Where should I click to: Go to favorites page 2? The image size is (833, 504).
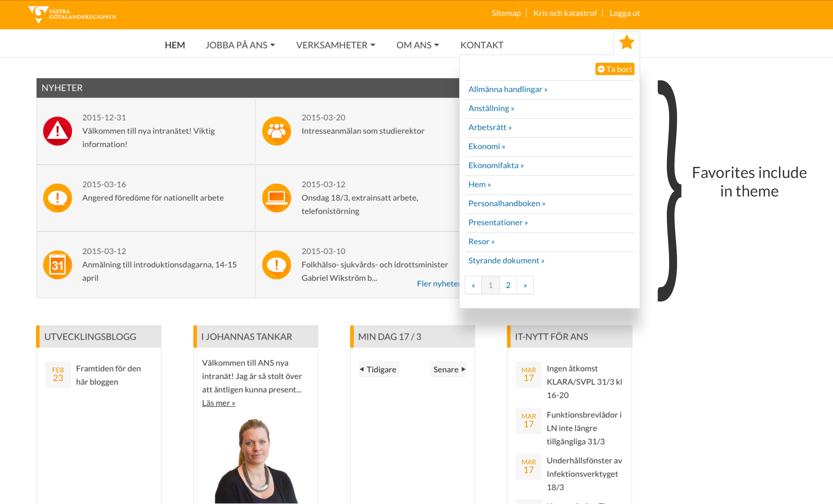point(508,285)
